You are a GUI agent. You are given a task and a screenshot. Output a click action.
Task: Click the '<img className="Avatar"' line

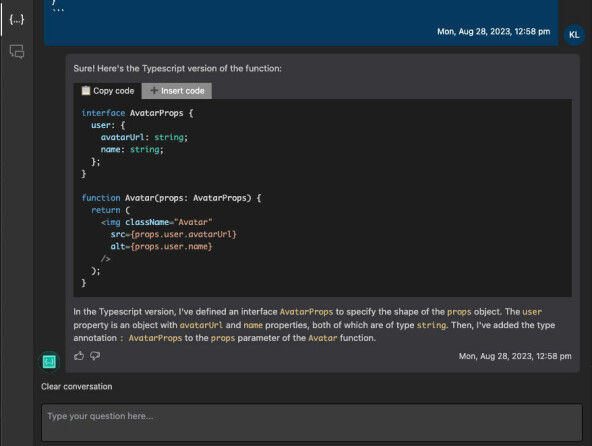pyautogui.click(x=157, y=222)
